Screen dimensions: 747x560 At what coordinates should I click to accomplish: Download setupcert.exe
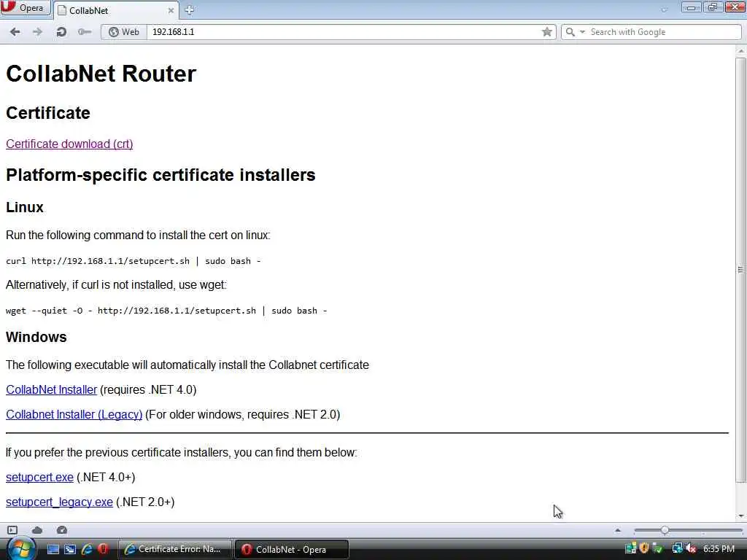click(39, 477)
